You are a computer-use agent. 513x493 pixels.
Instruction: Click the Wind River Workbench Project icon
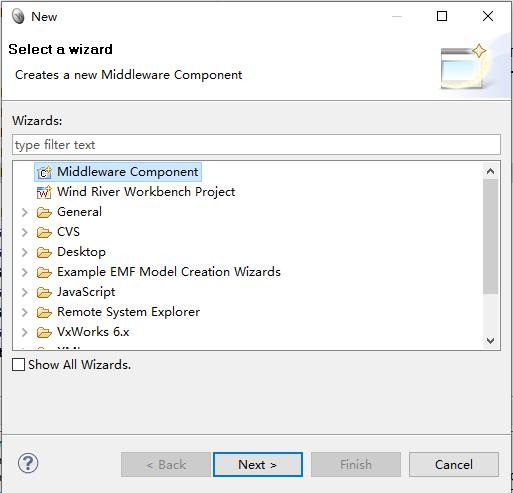[44, 192]
